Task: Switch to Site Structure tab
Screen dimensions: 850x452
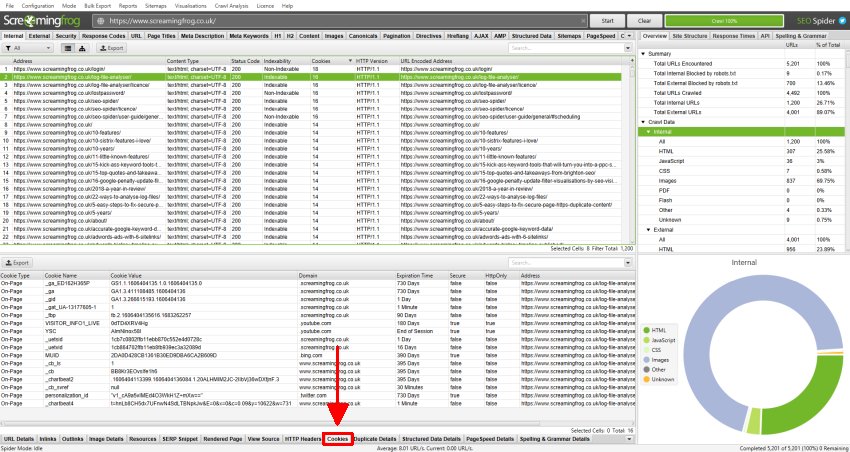Action: coord(690,36)
